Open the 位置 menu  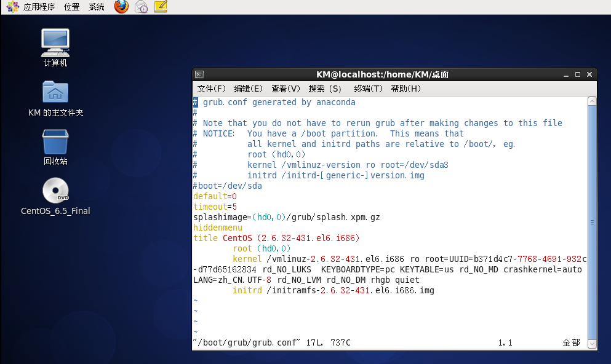click(72, 7)
